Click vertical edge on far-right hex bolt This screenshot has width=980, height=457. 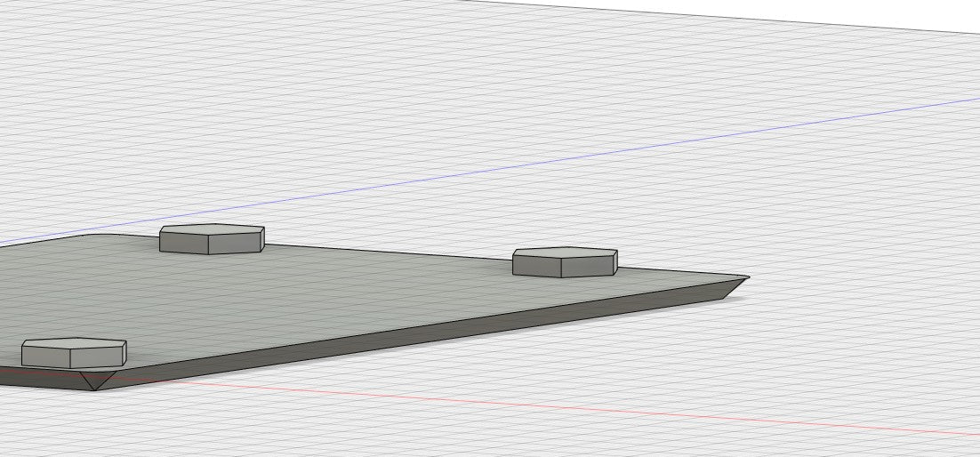click(563, 267)
